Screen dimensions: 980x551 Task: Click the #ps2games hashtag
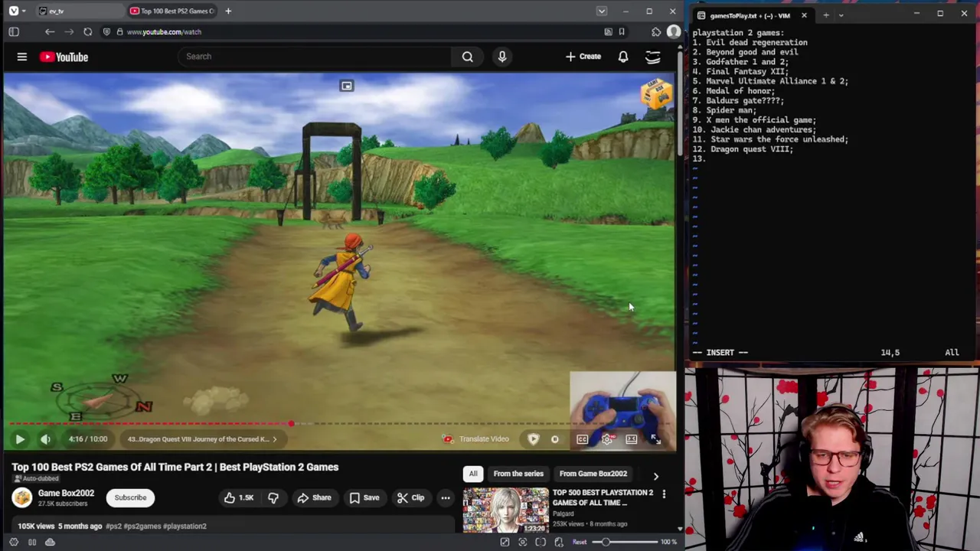click(143, 527)
